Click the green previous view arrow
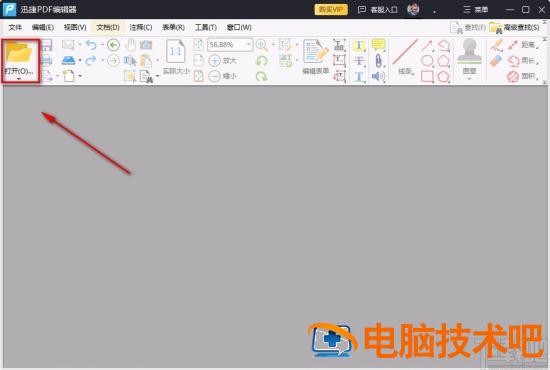This screenshot has height=370, width=550. (113, 45)
